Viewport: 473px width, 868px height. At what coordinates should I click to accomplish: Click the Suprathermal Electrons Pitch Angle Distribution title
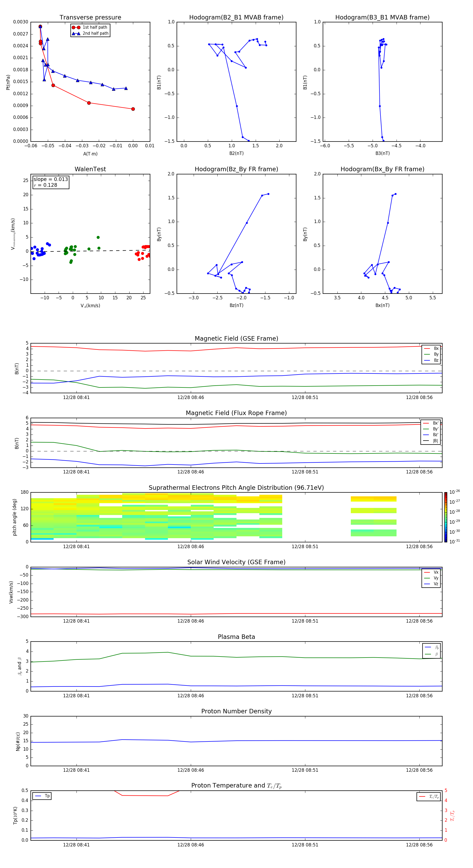point(236,488)
